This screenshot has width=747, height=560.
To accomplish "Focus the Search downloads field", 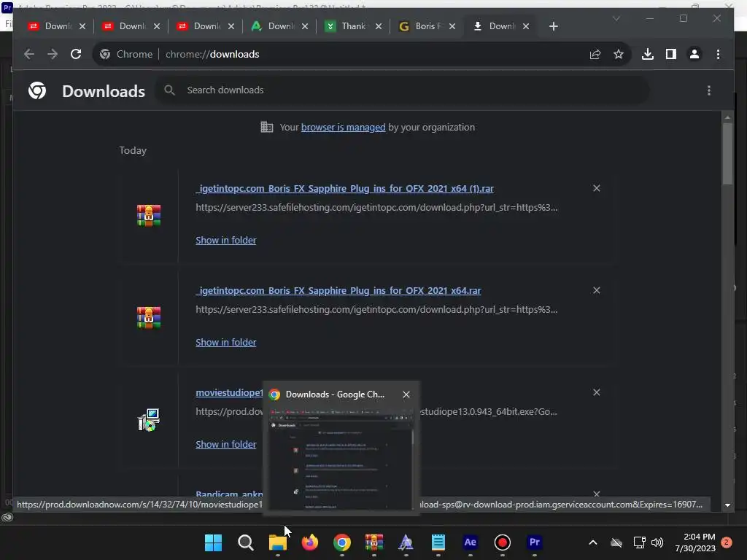I will (x=403, y=90).
